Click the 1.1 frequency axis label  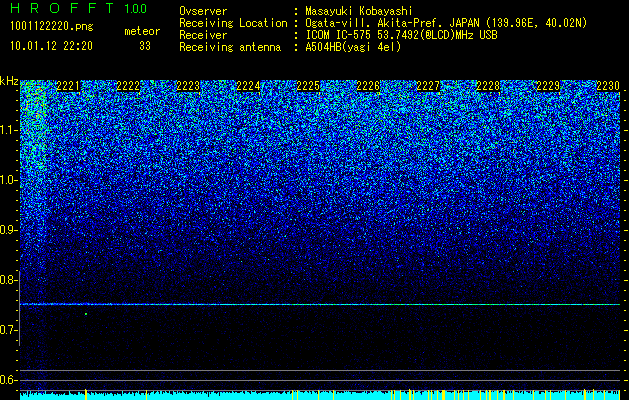click(x=7, y=130)
